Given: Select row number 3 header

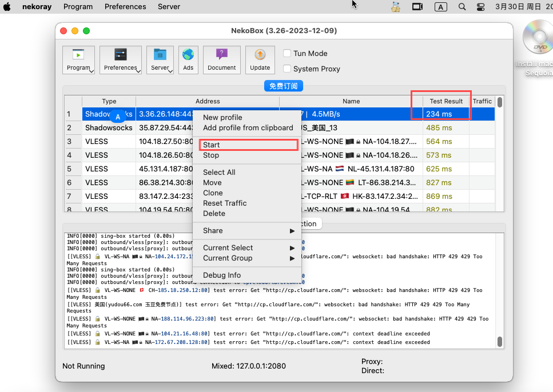Looking at the screenshot, I should 73,141.
